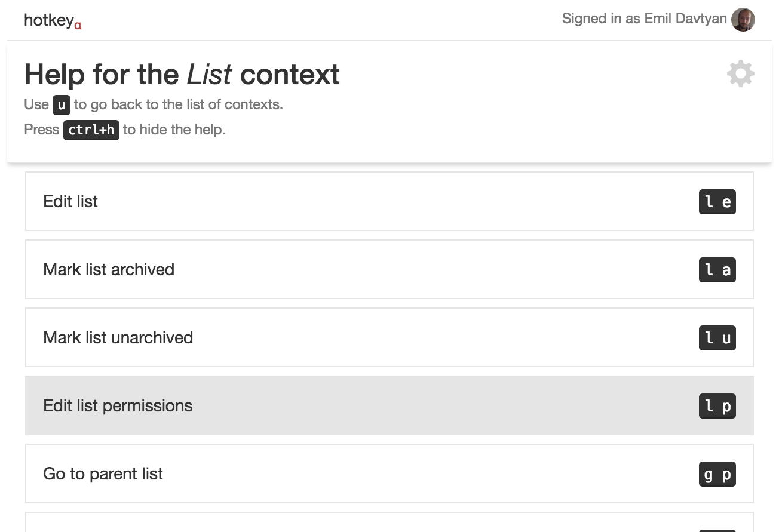Click the 'l e' shortcut badge
Viewport: 779px width, 532px height.
click(x=717, y=202)
